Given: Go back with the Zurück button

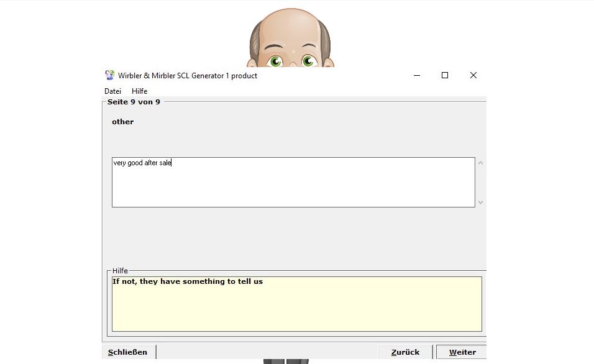Looking at the screenshot, I should [x=405, y=352].
